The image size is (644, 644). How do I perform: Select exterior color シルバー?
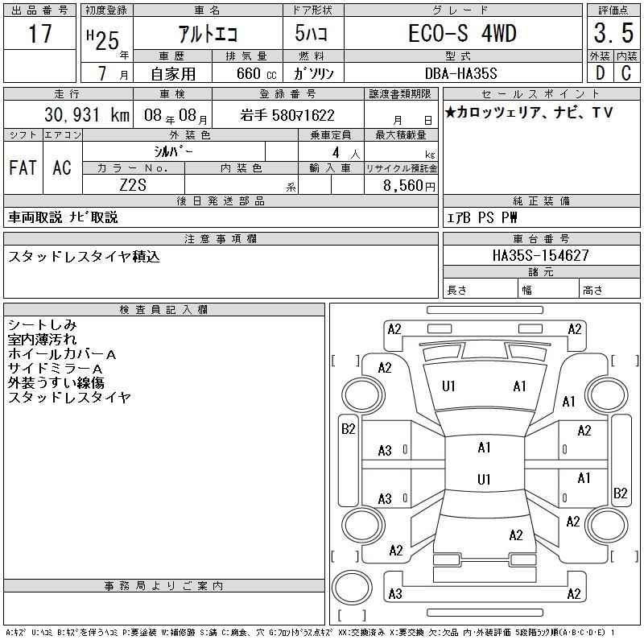[173, 151]
